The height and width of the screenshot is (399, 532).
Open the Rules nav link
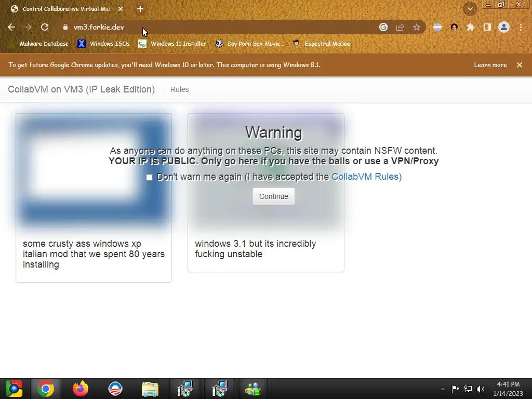coord(179,89)
